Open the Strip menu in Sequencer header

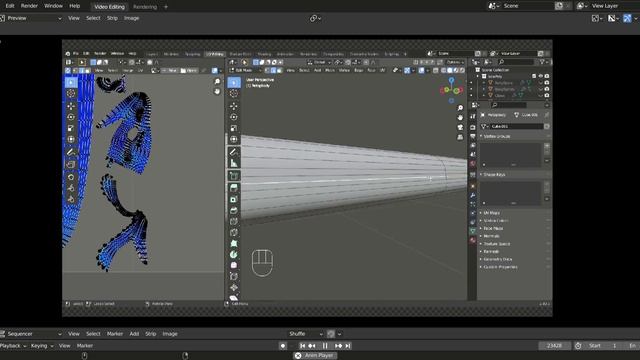151,334
